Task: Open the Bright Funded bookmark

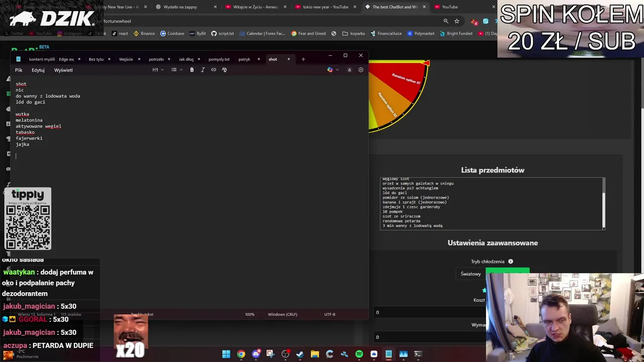Action: click(456, 34)
